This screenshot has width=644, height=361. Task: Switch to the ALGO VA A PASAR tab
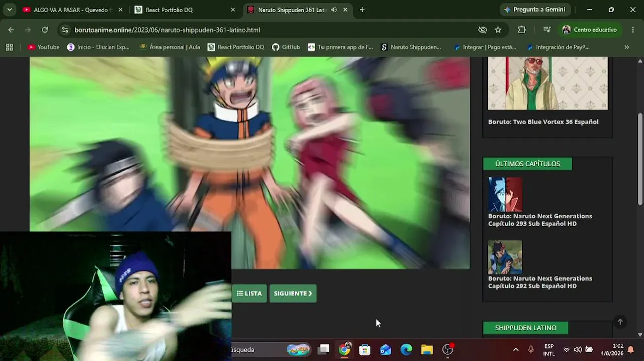[x=73, y=10]
